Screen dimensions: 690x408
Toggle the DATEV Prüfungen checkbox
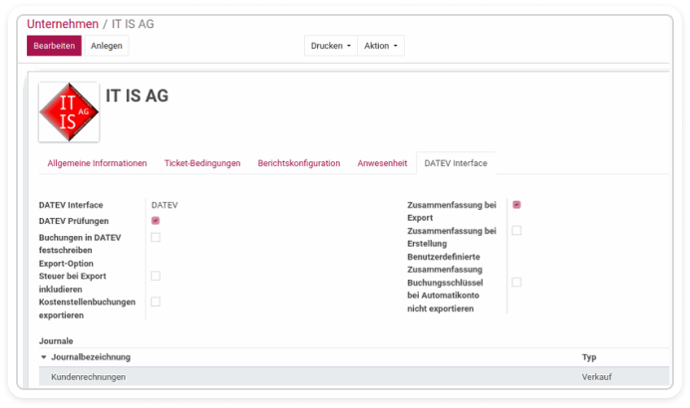click(x=155, y=221)
